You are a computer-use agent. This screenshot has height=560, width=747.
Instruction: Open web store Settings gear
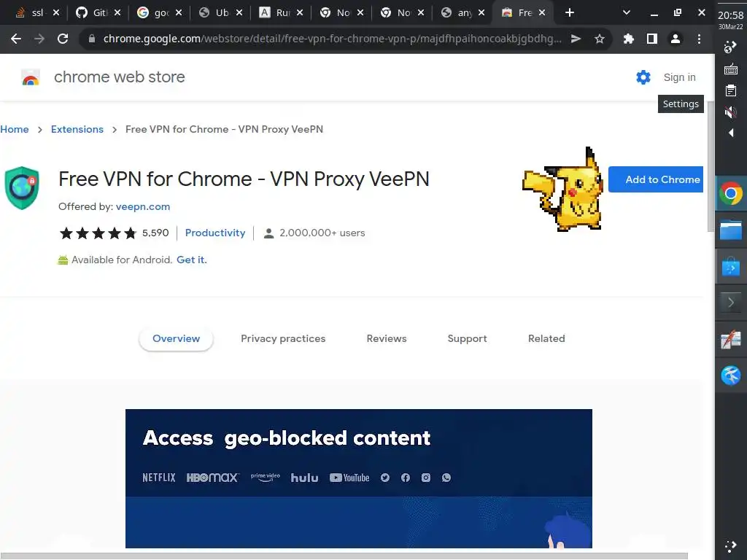pyautogui.click(x=643, y=77)
